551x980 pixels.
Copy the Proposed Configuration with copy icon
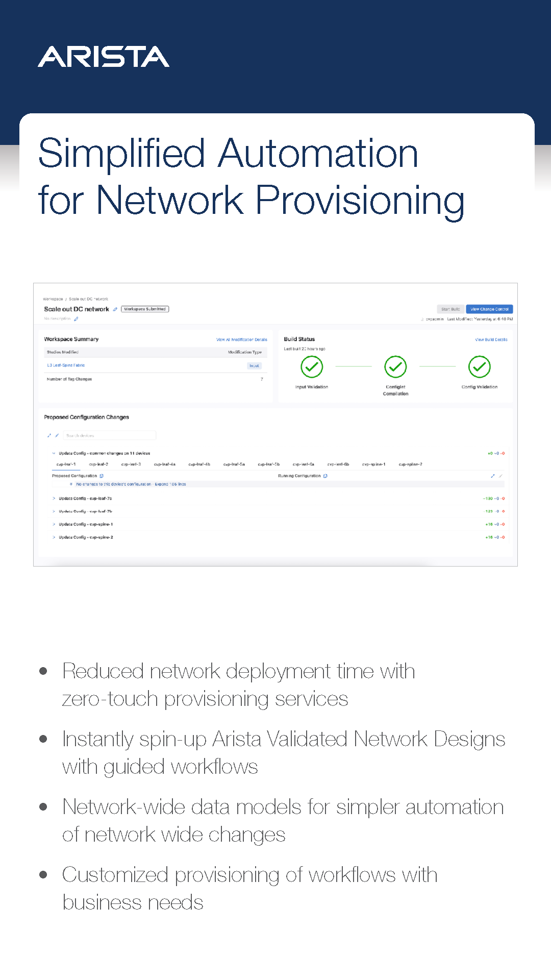102,476
